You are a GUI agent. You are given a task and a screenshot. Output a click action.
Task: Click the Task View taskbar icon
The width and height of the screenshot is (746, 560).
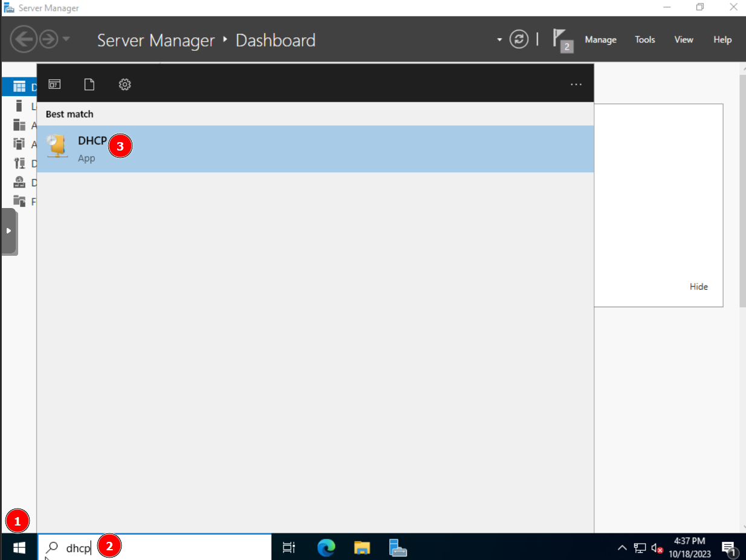[289, 548]
